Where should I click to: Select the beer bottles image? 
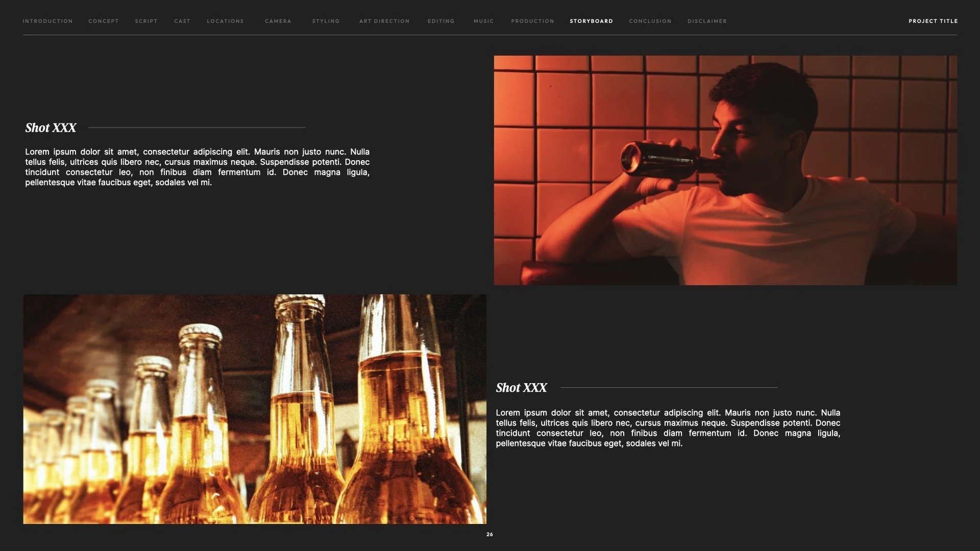tap(255, 409)
